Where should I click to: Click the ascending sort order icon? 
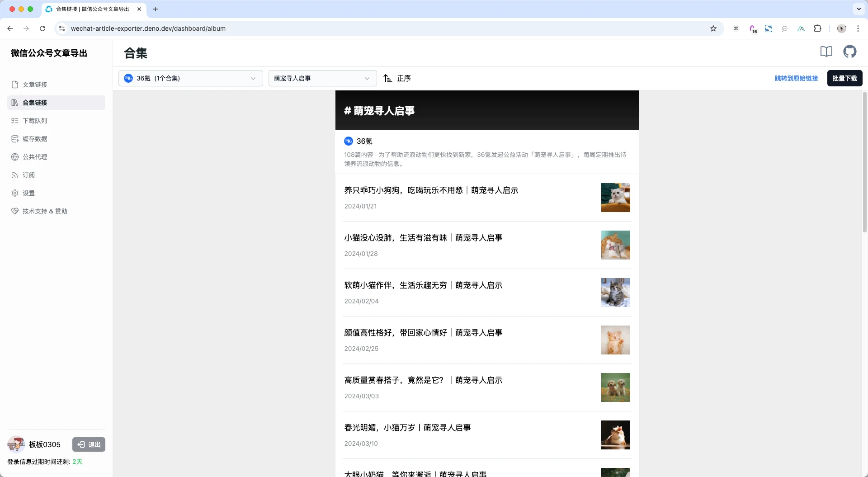387,79
